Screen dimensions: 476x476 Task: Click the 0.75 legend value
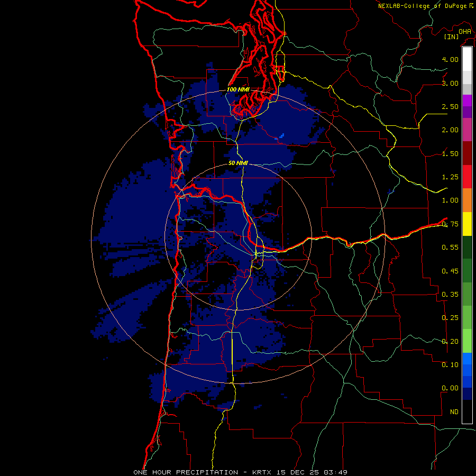click(450, 224)
